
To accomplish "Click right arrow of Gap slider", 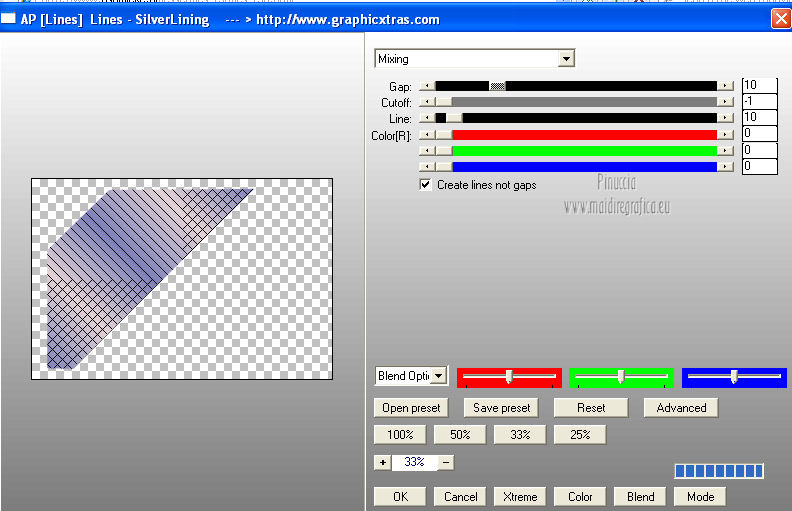I will coord(725,86).
